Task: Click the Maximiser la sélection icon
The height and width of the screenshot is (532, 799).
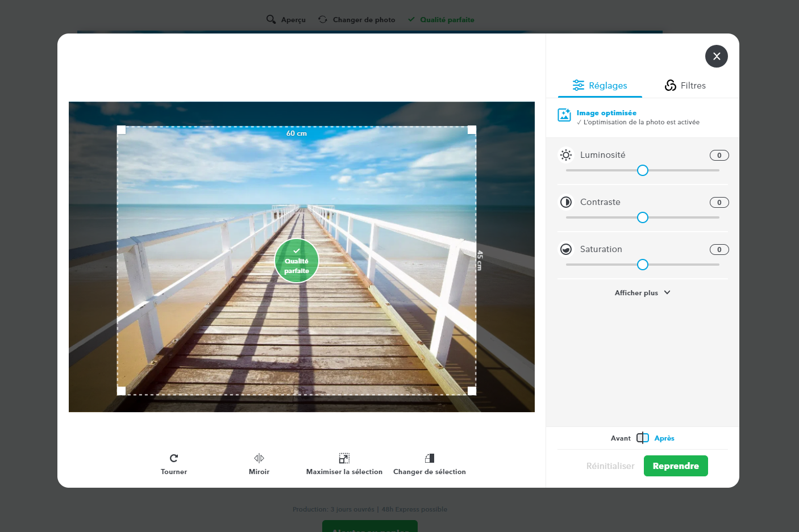Action: 344,458
